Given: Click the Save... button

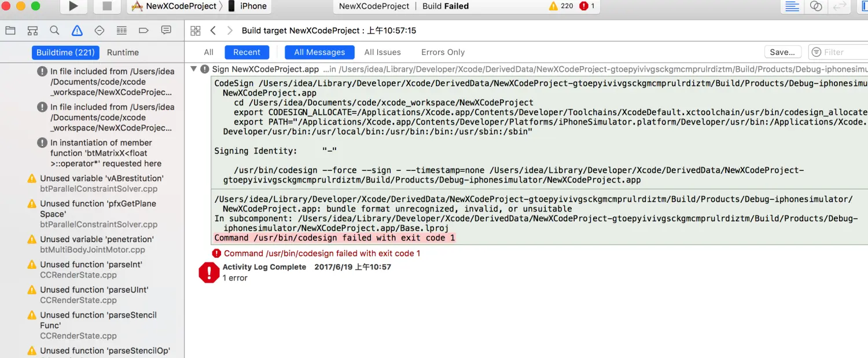Looking at the screenshot, I should 782,52.
